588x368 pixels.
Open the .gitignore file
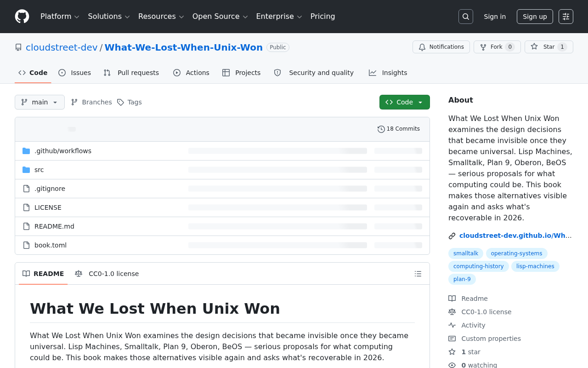[50, 189]
